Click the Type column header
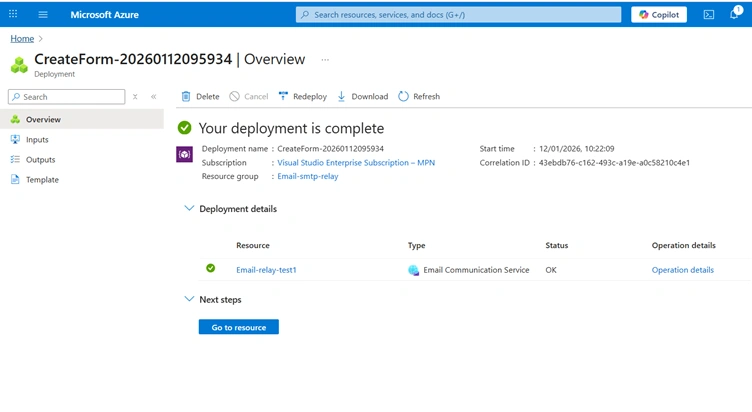752x412 pixels. [416, 246]
